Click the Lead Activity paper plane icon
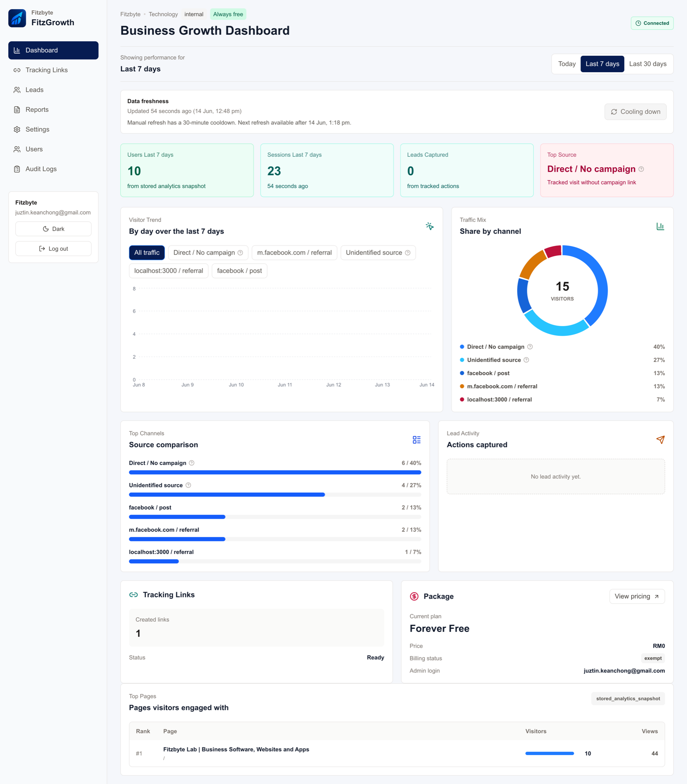This screenshot has width=687, height=784. coord(660,440)
